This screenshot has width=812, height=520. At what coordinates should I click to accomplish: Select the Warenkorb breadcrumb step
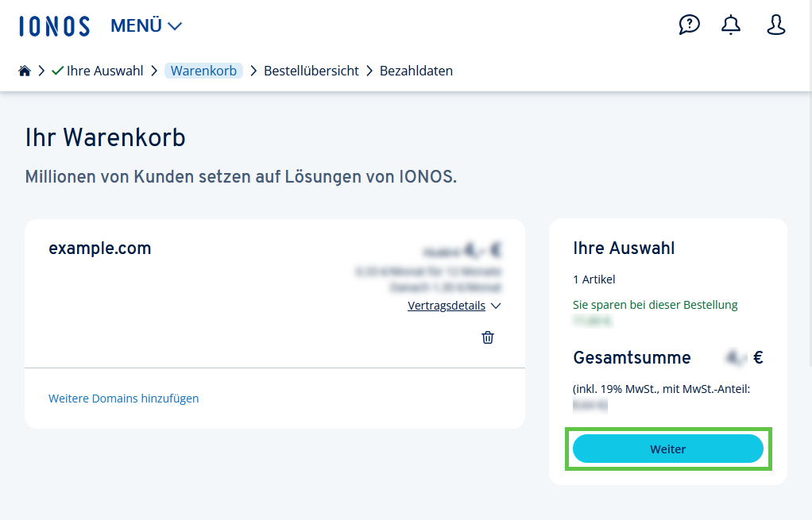tap(203, 71)
